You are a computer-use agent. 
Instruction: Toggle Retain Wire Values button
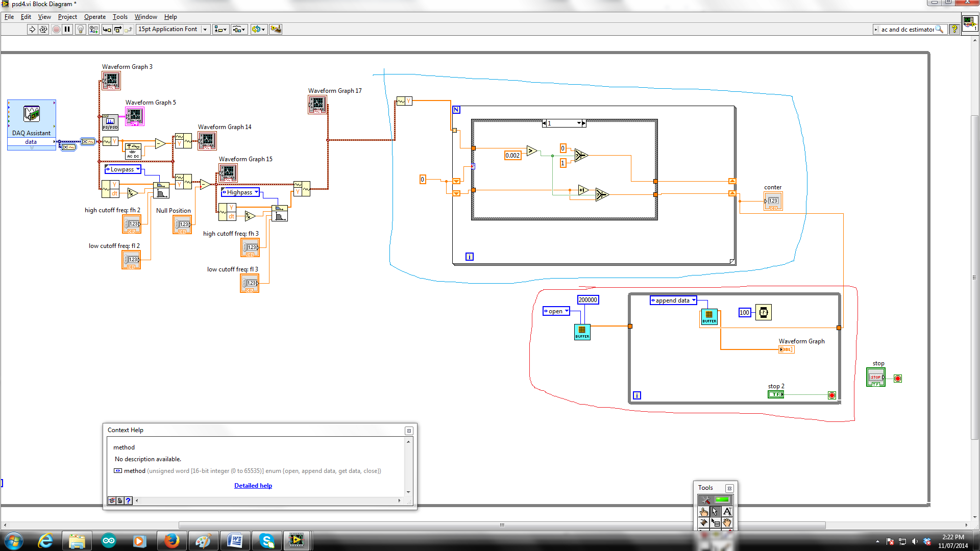tap(93, 29)
